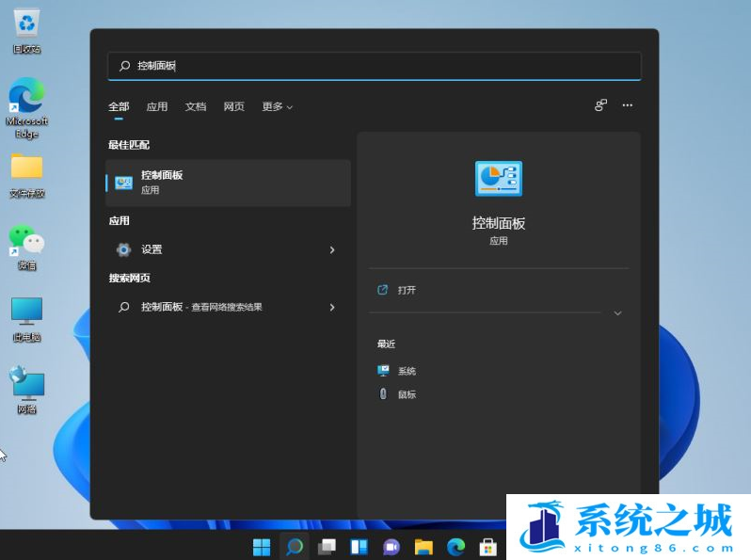Expand the arrow next to 设置 result
The width and height of the screenshot is (751, 560).
[332, 249]
